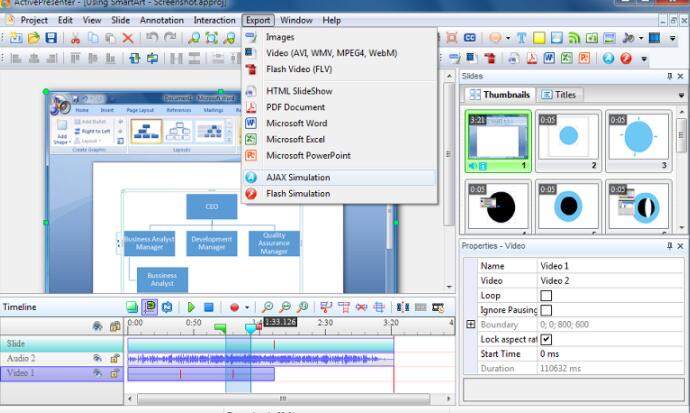Click the AJAX Simulation toolbar icon
This screenshot has height=413, width=690.
point(608,58)
